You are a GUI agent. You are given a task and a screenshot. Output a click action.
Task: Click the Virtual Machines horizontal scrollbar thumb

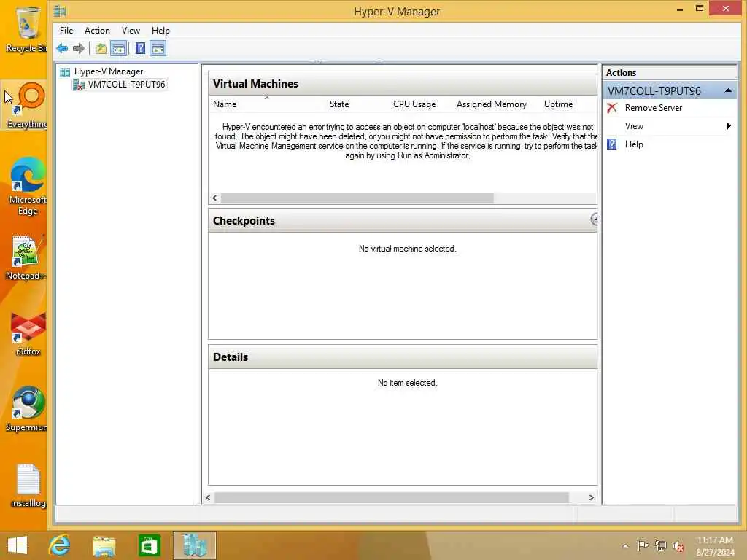tap(357, 198)
